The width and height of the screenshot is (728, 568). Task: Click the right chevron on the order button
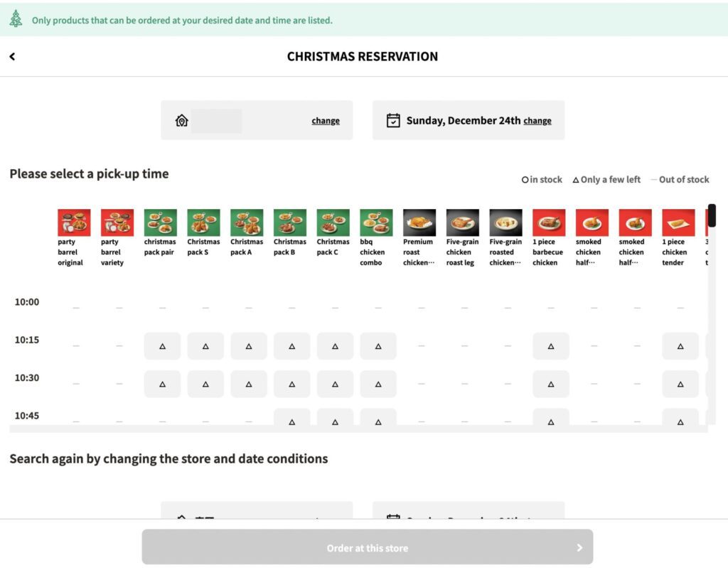[579, 547]
